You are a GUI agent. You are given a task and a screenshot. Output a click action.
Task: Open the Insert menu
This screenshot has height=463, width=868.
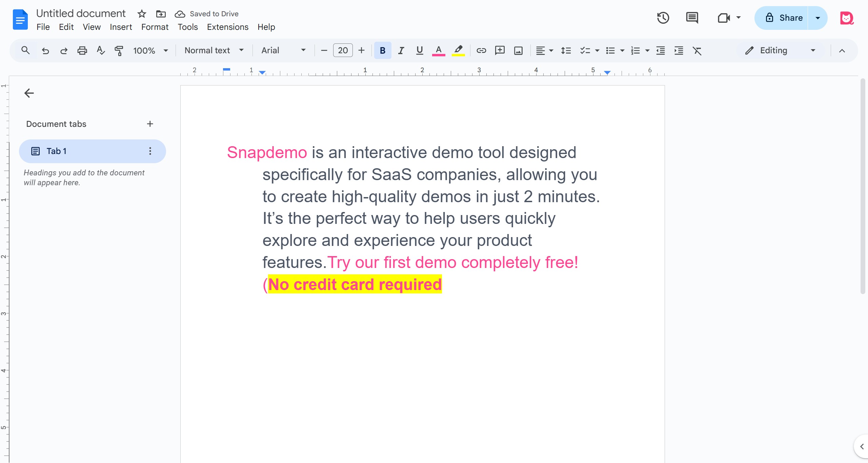pos(121,27)
